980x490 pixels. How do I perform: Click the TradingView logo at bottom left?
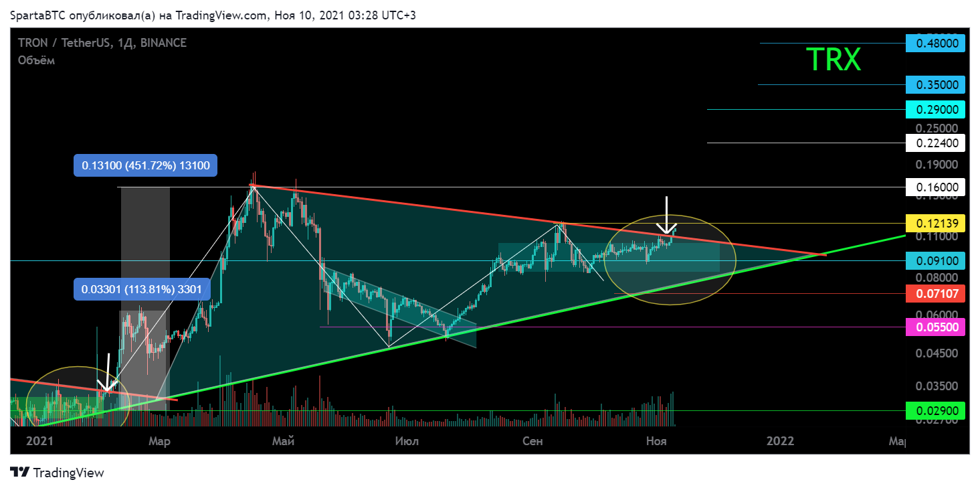(x=57, y=473)
